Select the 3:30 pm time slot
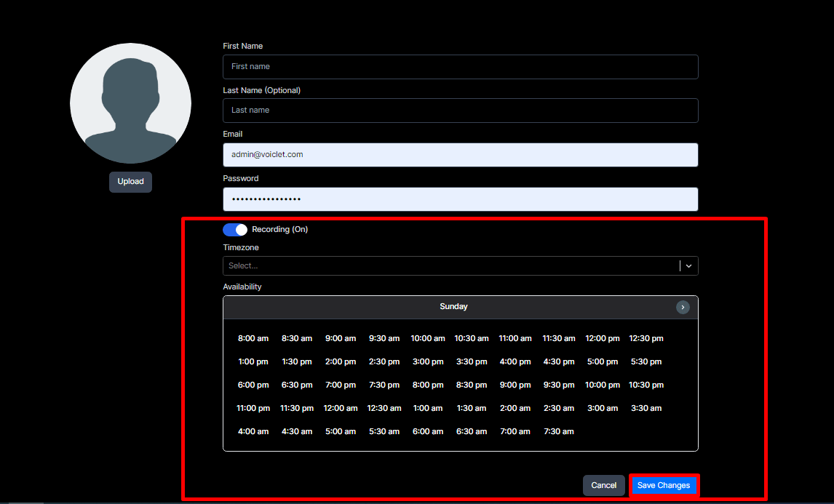The height and width of the screenshot is (504, 834). 472,362
